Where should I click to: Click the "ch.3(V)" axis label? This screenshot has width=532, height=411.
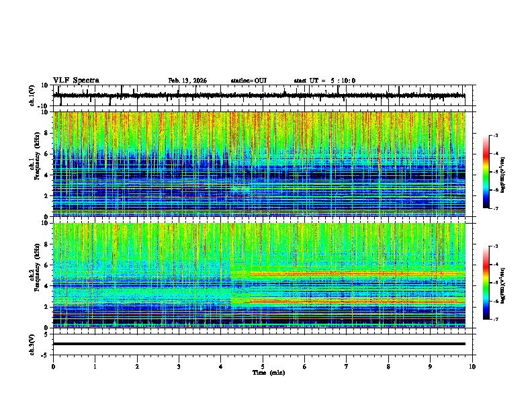[x=32, y=345]
